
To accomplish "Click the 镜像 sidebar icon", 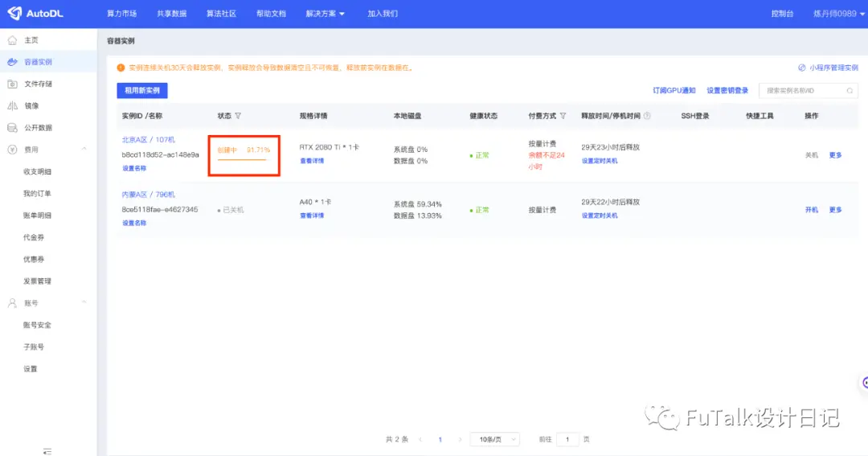I will coord(12,106).
